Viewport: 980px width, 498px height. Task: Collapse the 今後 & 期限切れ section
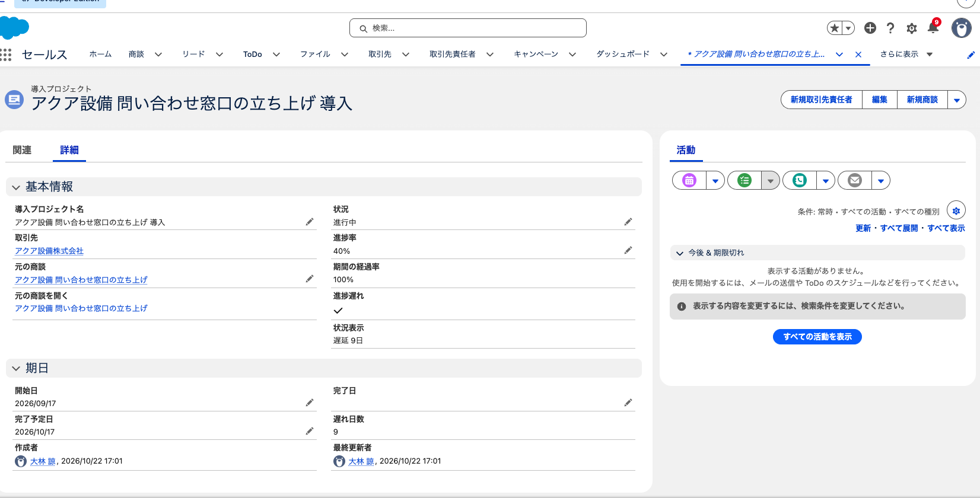pyautogui.click(x=817, y=253)
